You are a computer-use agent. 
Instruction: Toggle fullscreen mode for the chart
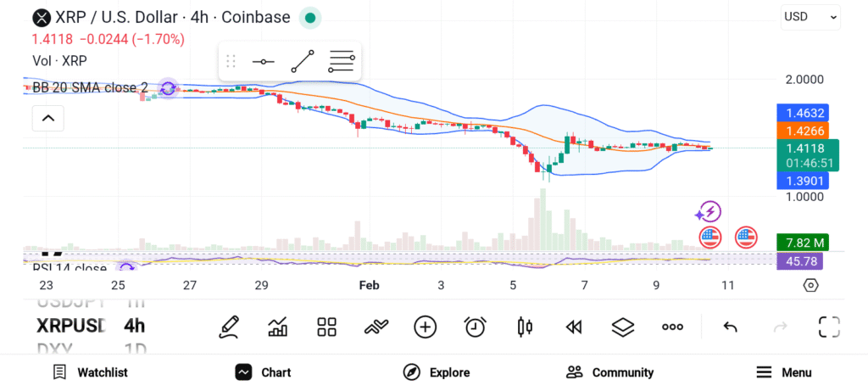point(828,327)
